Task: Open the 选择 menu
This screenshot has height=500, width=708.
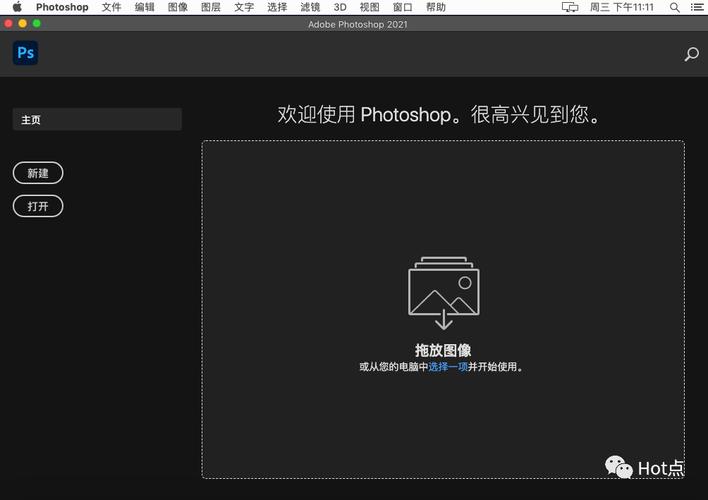Action: click(x=277, y=7)
